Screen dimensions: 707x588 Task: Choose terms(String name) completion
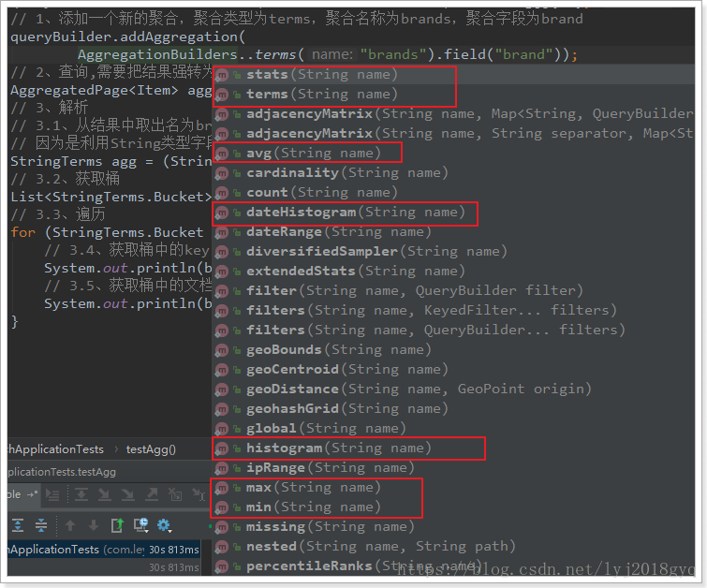[x=453, y=95]
